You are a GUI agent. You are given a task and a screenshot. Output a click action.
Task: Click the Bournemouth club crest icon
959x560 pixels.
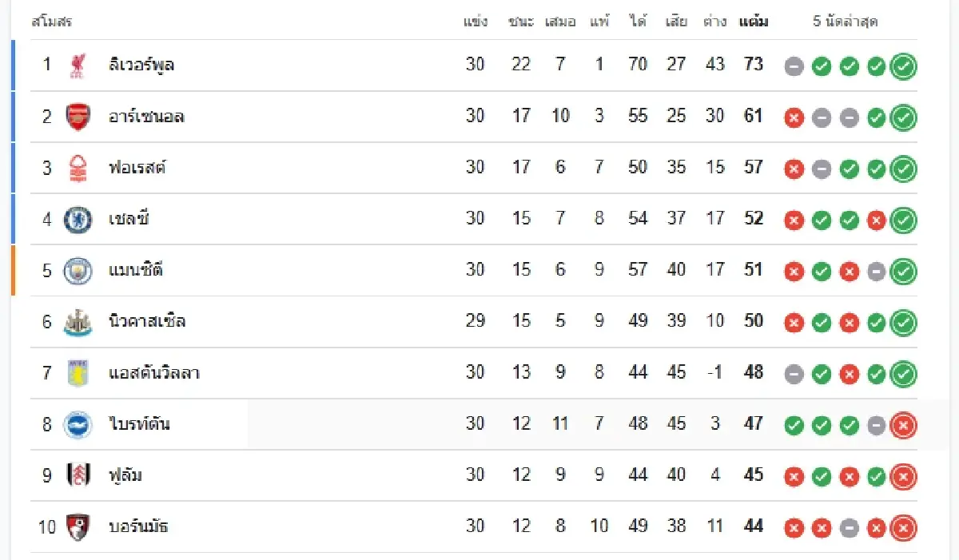(78, 526)
